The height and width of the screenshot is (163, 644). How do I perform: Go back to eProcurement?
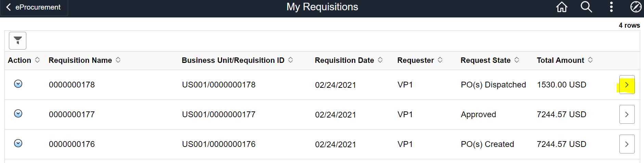pyautogui.click(x=34, y=7)
